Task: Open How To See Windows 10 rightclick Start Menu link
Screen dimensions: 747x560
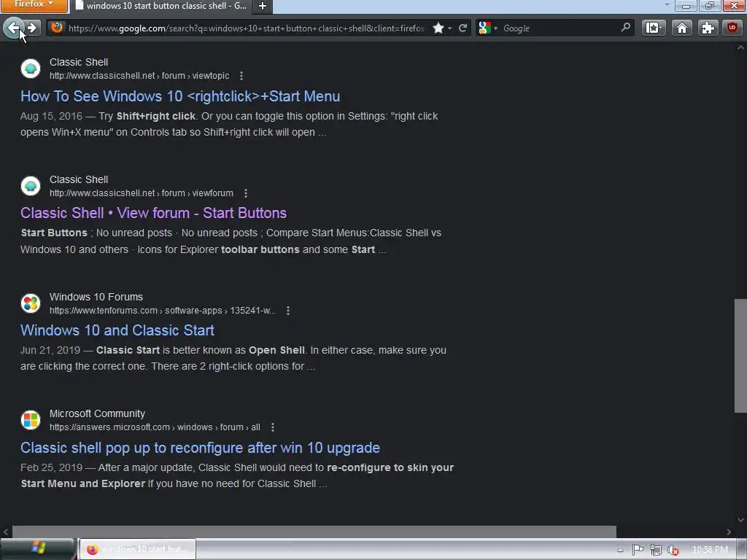Action: tap(180, 96)
